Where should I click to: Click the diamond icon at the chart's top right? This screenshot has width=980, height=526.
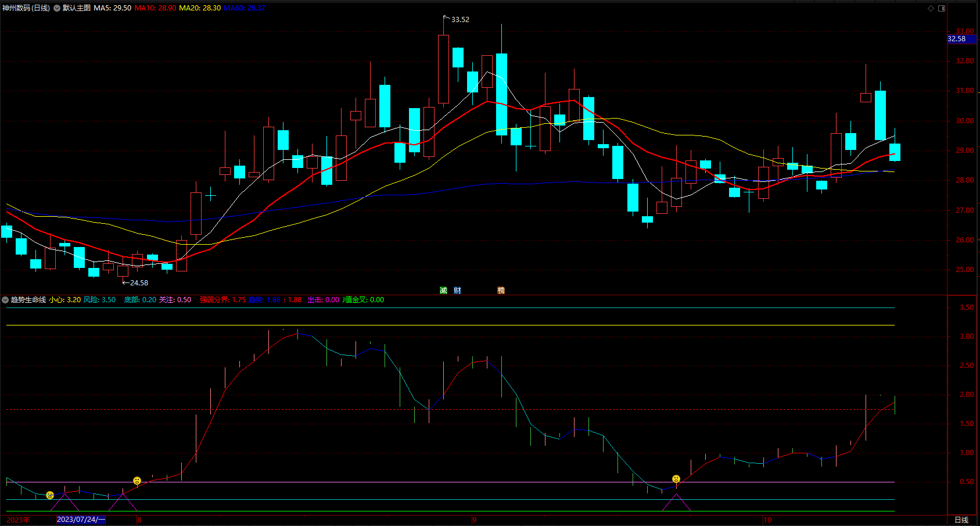coord(931,8)
